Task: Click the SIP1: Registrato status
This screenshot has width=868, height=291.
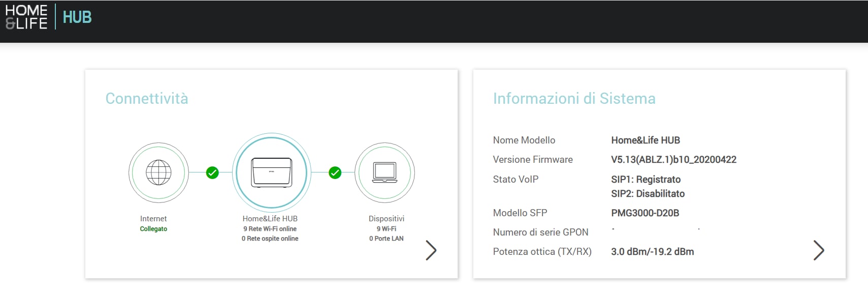Action: pyautogui.click(x=646, y=179)
